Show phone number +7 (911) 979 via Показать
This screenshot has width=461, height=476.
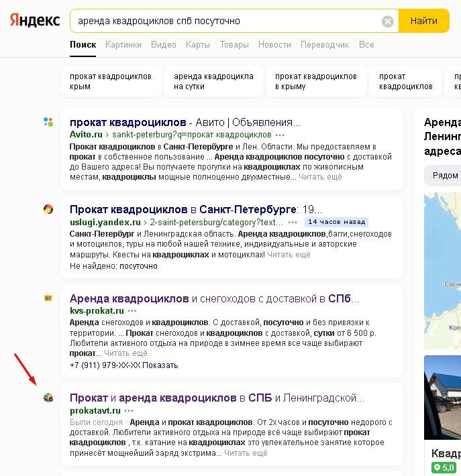pyautogui.click(x=160, y=365)
